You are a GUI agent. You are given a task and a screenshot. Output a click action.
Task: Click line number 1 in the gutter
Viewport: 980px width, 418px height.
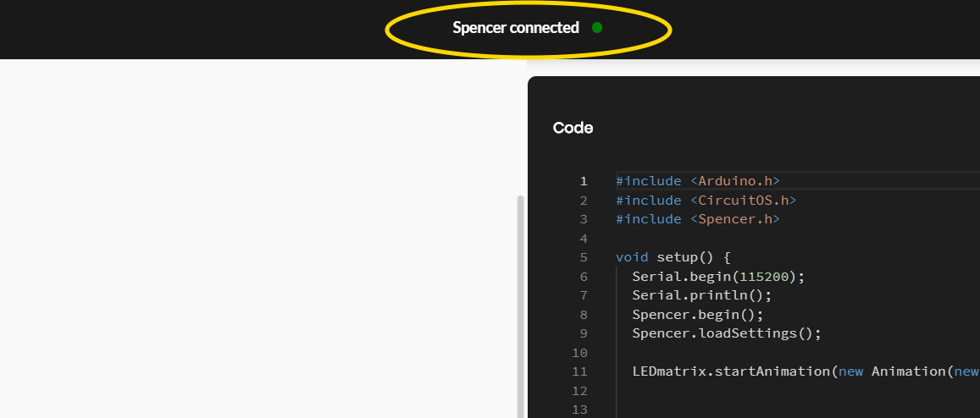(583, 181)
